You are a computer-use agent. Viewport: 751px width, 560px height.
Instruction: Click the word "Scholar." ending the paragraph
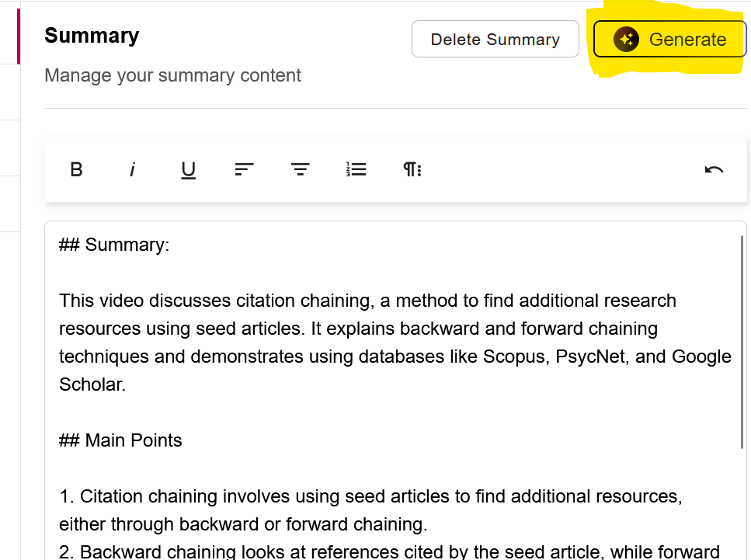[92, 384]
